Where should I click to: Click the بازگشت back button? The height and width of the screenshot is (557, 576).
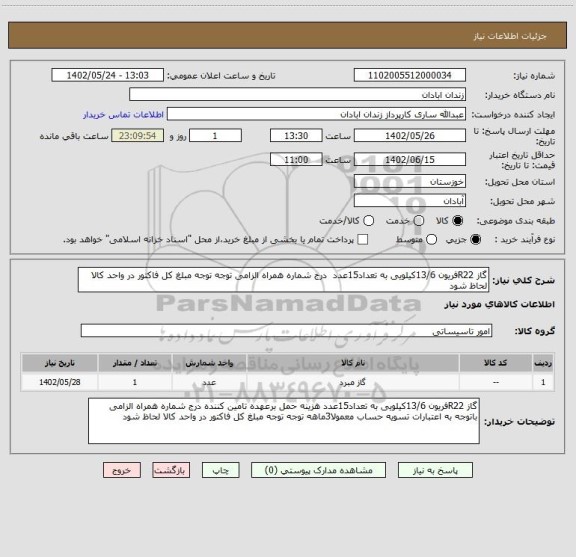pos(171,470)
